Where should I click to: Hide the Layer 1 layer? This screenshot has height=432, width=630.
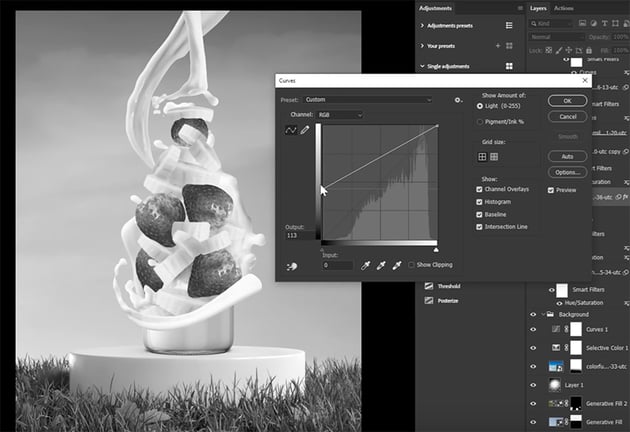tap(533, 385)
